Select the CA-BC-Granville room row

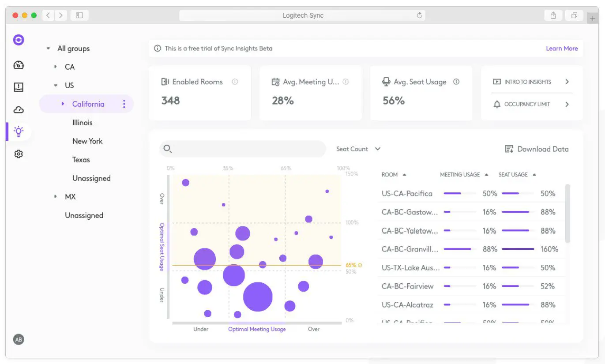pos(471,249)
